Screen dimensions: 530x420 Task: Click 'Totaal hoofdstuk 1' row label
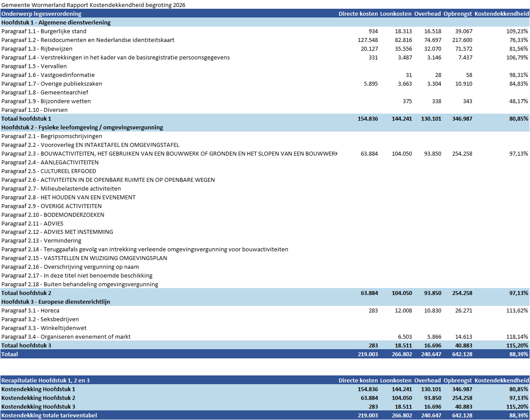tap(26, 118)
